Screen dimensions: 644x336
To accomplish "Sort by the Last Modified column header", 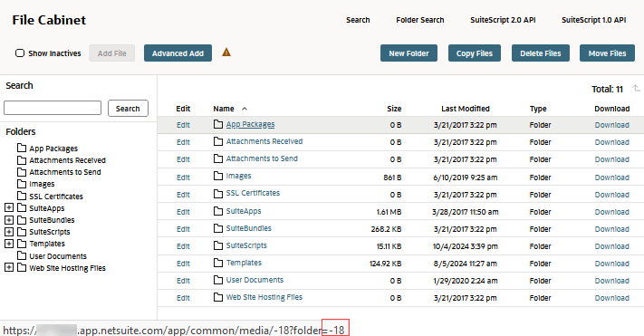I will coord(466,109).
